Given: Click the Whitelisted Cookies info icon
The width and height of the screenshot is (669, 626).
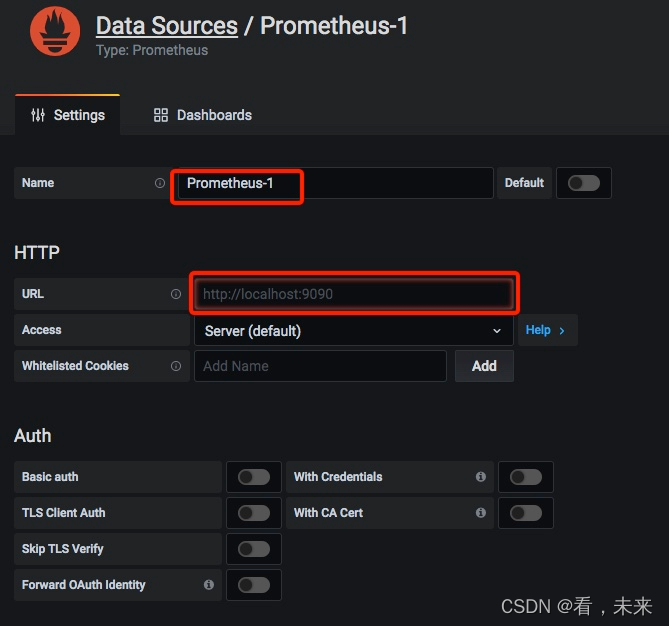Looking at the screenshot, I should click(x=176, y=366).
